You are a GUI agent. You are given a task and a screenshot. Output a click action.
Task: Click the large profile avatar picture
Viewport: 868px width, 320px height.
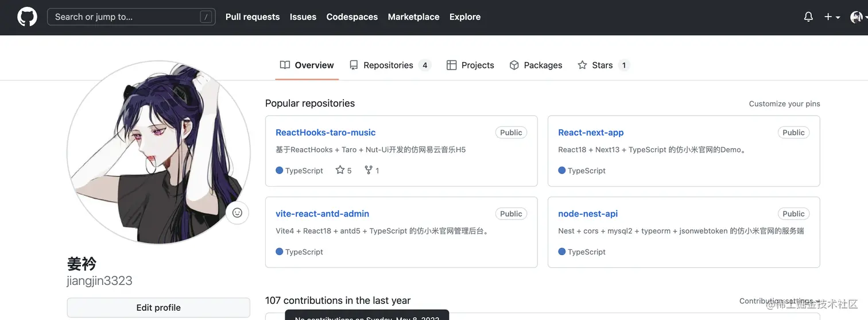158,152
